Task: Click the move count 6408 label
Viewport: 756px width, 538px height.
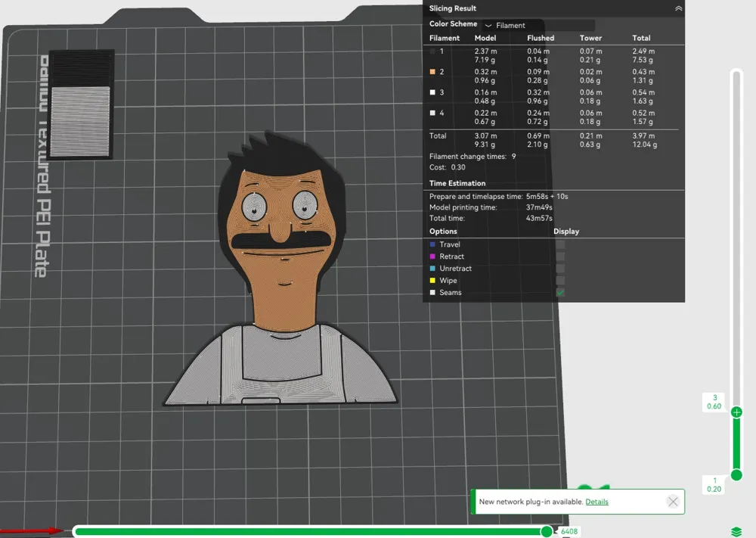Action: pyautogui.click(x=569, y=531)
